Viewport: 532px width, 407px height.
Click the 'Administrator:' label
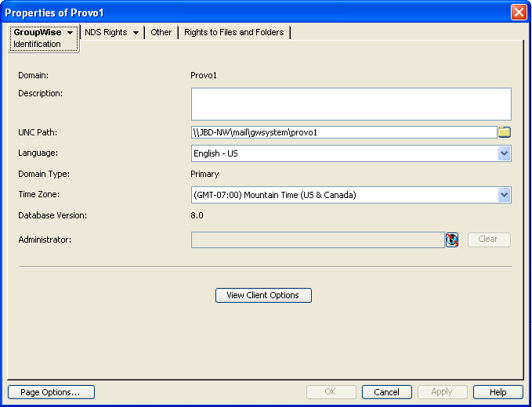pyautogui.click(x=45, y=240)
